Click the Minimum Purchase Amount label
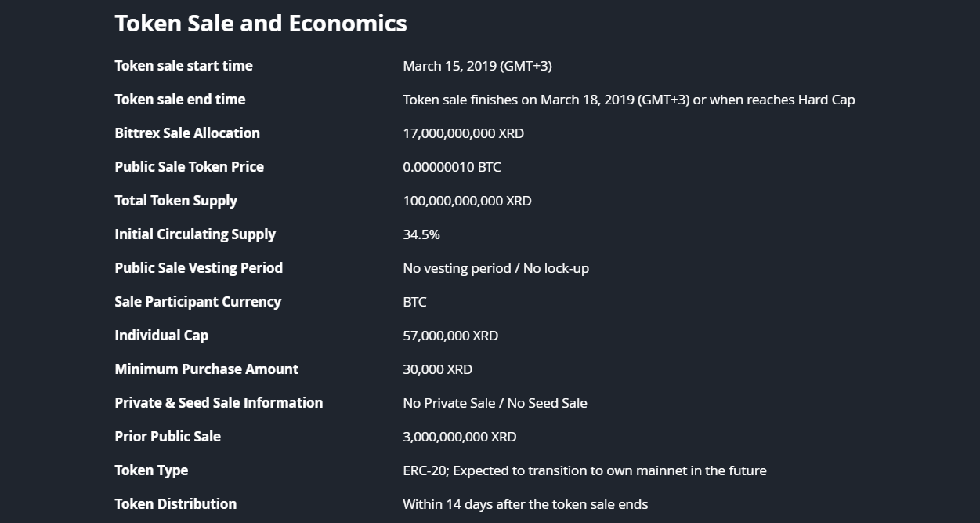Viewport: 980px width, 523px height. point(206,369)
